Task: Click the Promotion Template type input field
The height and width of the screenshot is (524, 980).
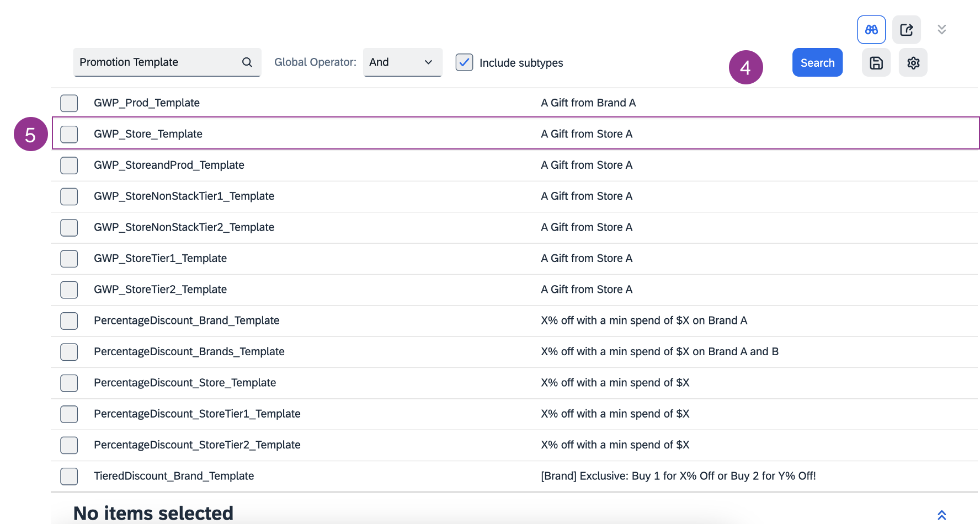Action: [x=157, y=62]
